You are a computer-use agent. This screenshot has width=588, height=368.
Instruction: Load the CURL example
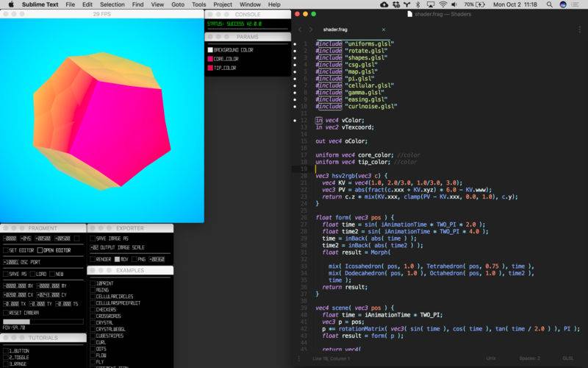pos(98,342)
